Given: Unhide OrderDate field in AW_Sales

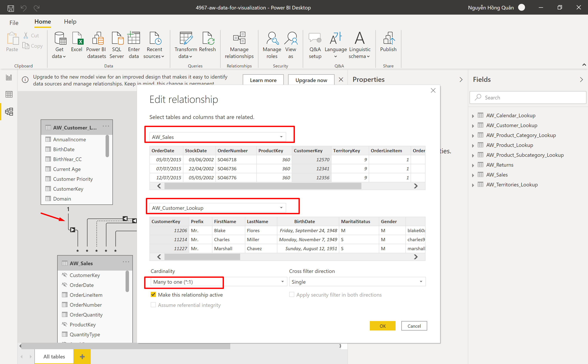Looking at the screenshot, I should [64, 285].
